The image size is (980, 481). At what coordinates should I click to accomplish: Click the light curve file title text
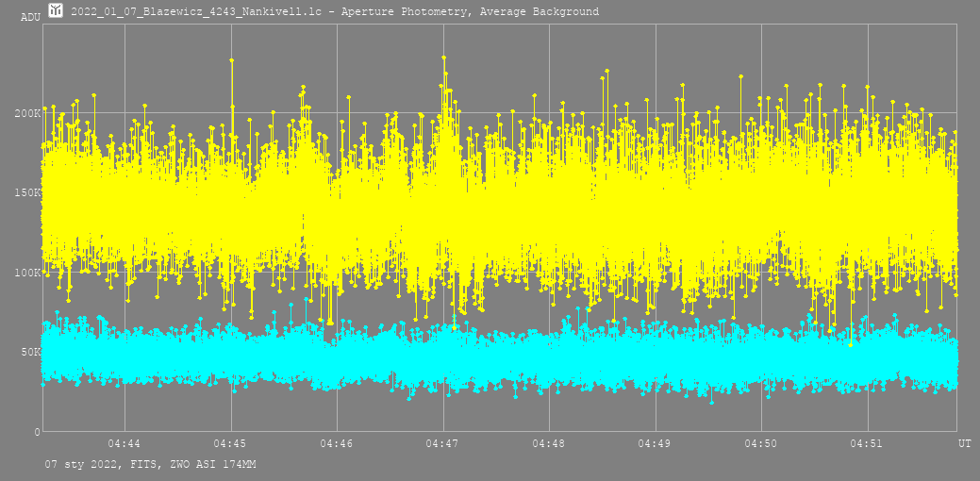335,11
